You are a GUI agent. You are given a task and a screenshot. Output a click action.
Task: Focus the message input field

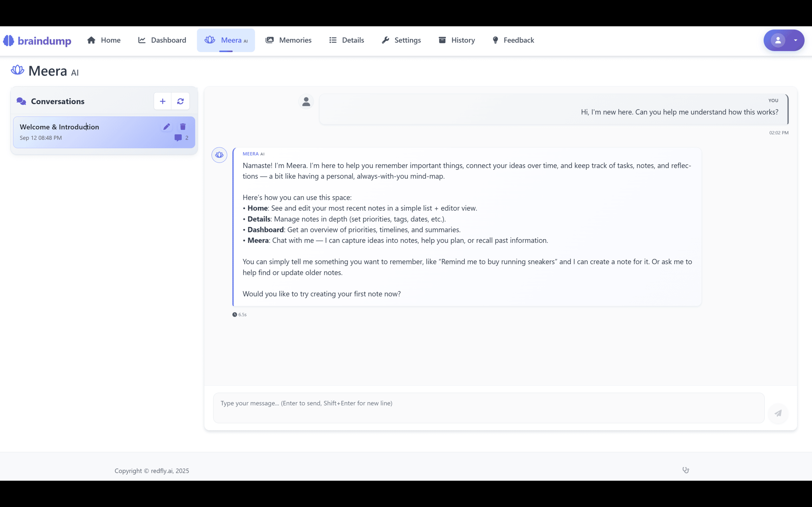[488, 408]
